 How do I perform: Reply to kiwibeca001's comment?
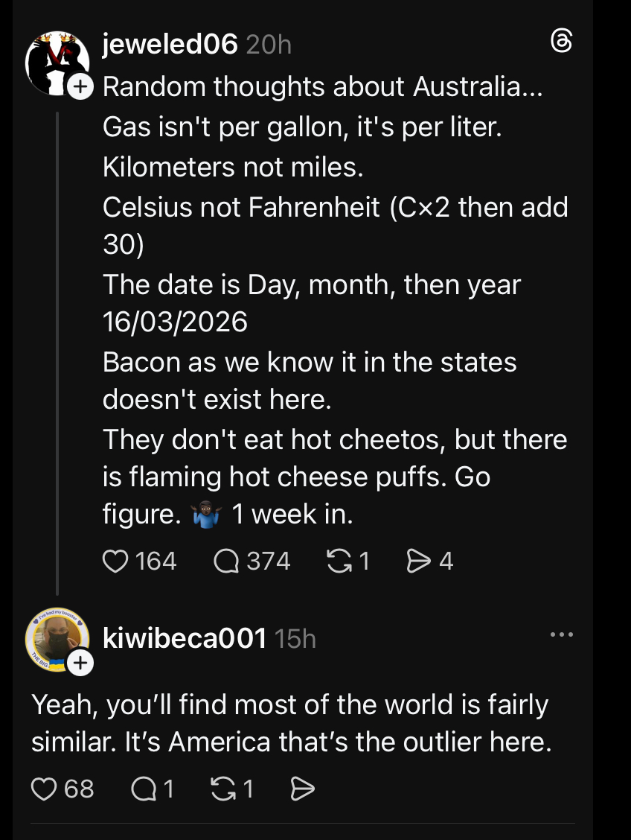142,789
